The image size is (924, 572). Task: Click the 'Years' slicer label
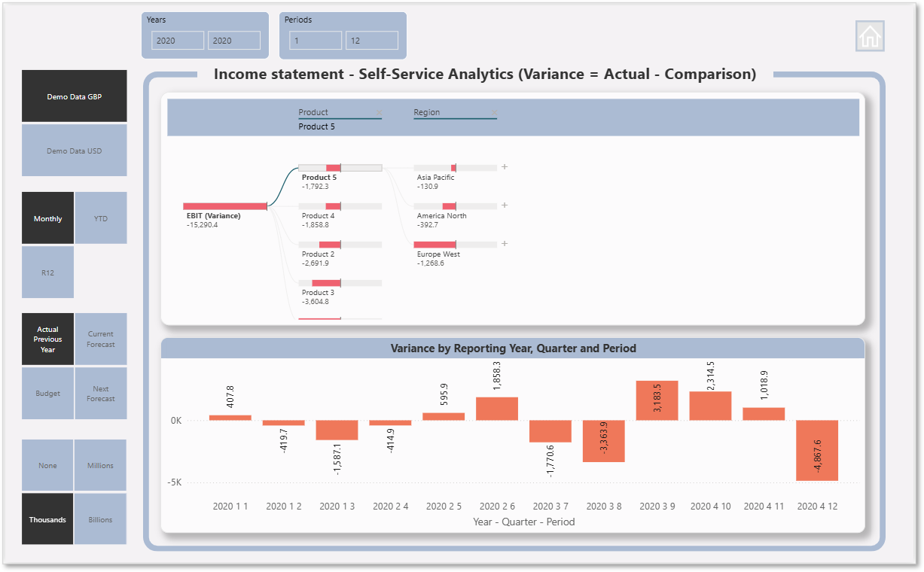(157, 20)
